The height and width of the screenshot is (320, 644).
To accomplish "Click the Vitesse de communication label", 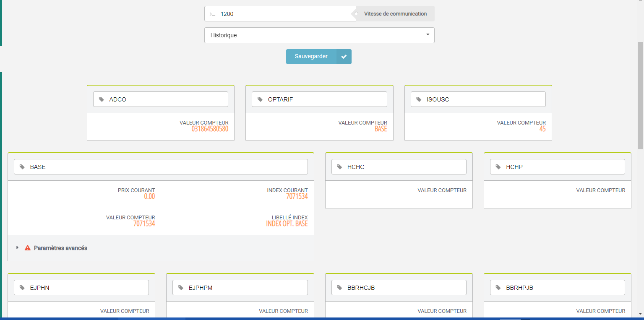I will tap(395, 14).
